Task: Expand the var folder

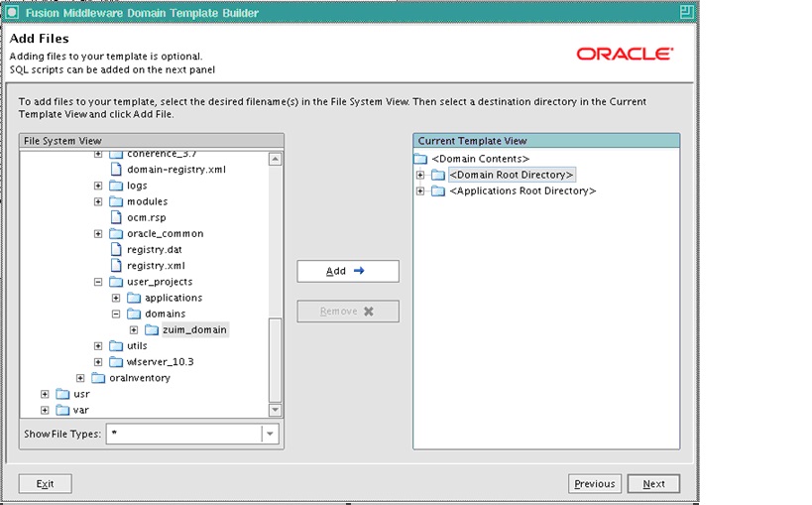Action: click(45, 411)
